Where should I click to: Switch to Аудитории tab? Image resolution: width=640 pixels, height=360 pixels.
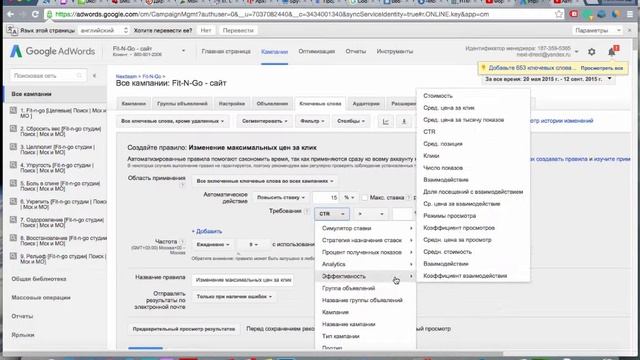pyautogui.click(x=366, y=104)
